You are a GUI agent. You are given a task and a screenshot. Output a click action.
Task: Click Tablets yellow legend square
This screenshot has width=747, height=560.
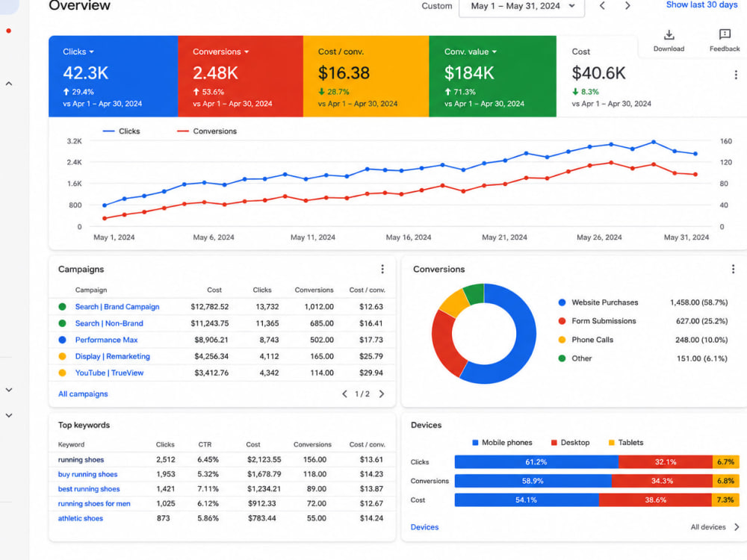pyautogui.click(x=611, y=442)
